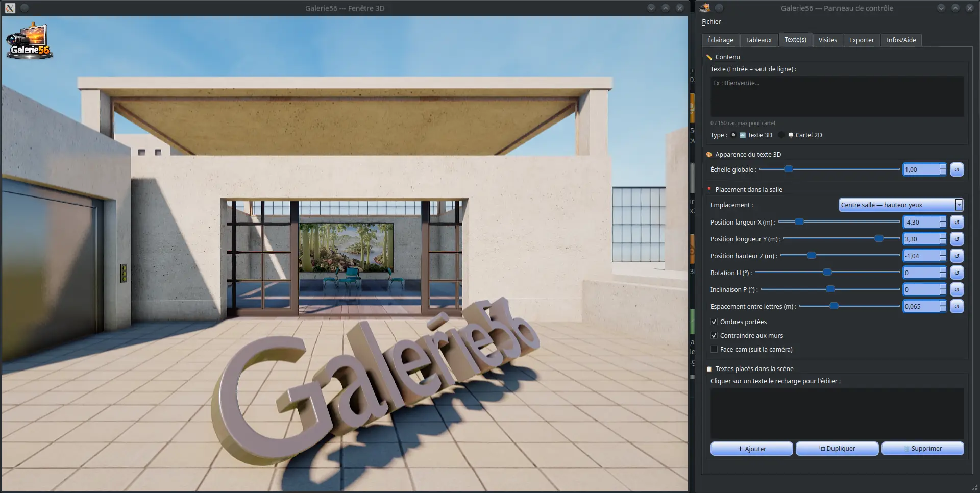Viewport: 980px width, 493px height.
Task: Select the Texte(s) tab
Action: coord(795,40)
